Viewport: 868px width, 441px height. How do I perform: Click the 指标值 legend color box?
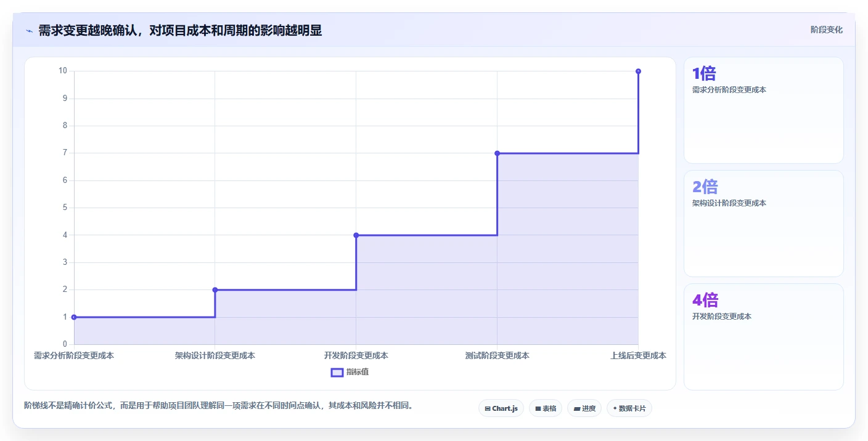[337, 372]
